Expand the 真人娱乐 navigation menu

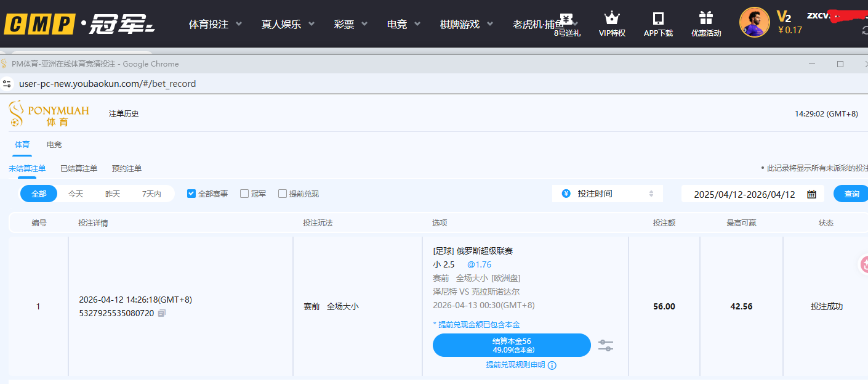[x=287, y=24]
